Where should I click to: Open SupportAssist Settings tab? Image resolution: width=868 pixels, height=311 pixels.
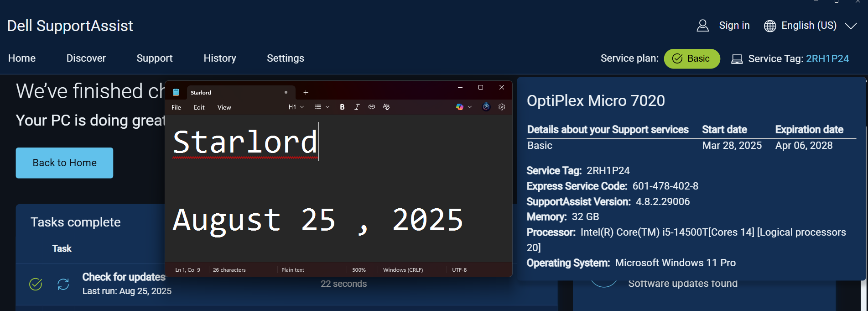pos(286,58)
